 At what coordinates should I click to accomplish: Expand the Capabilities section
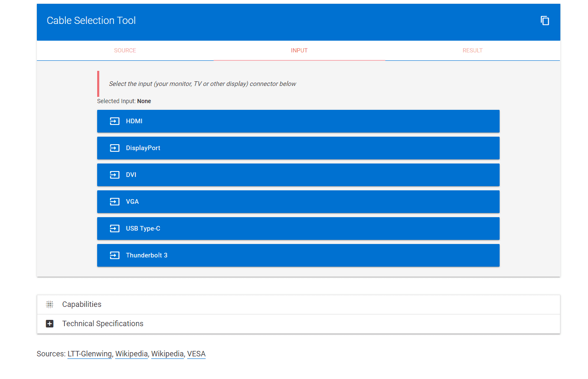coord(82,304)
